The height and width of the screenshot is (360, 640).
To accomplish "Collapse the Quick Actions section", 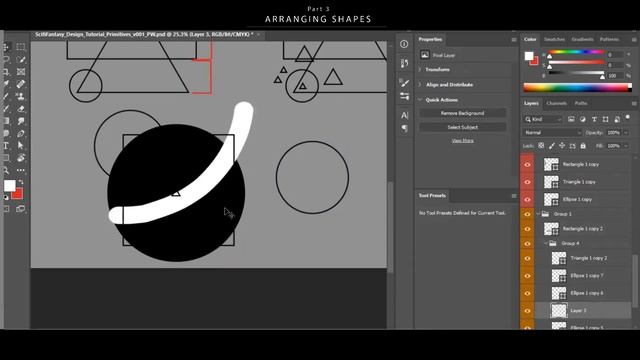I will pos(420,100).
